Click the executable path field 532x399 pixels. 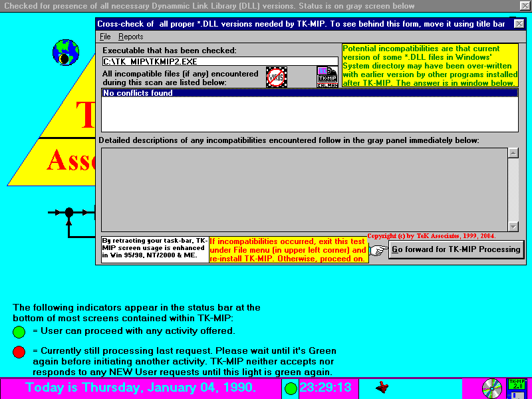pyautogui.click(x=220, y=61)
